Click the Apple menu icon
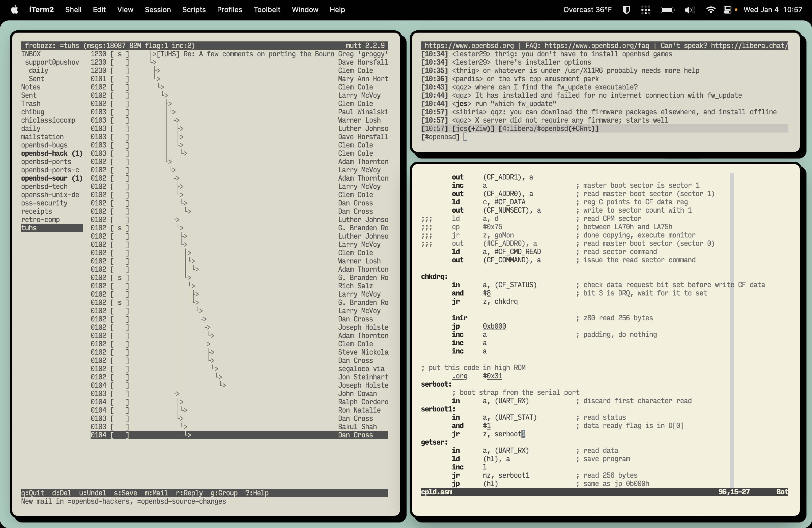Screen dimensions: 812x528 14,10
